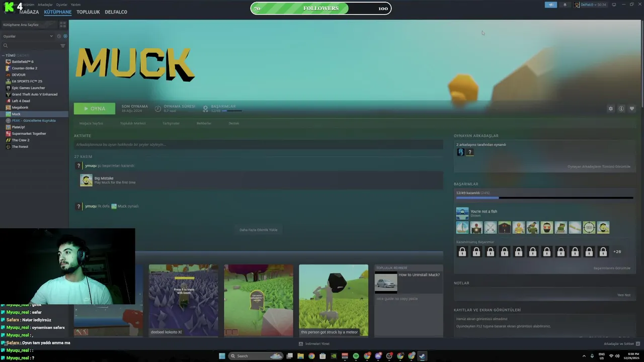Screen dimensions: 644x362
Task: Click Kütüphane Ana Sayfası button
Action: pos(29,25)
